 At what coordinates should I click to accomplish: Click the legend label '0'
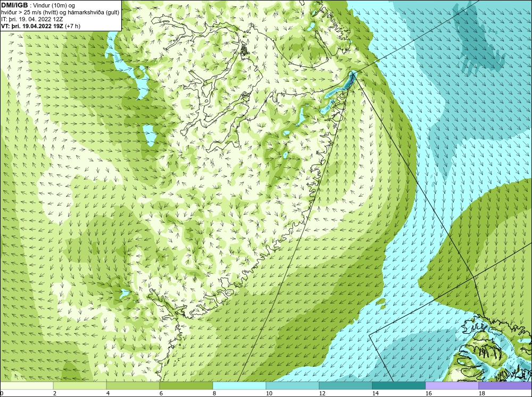(2, 393)
